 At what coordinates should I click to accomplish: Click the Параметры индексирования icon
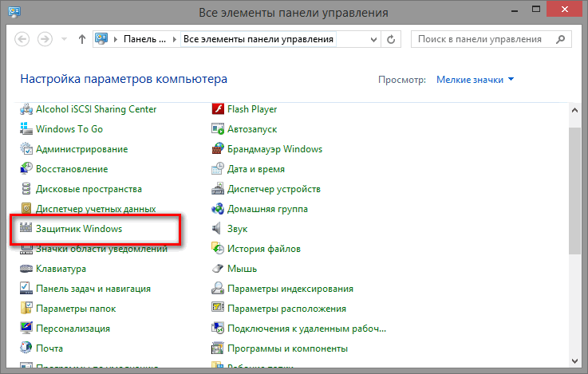(218, 288)
